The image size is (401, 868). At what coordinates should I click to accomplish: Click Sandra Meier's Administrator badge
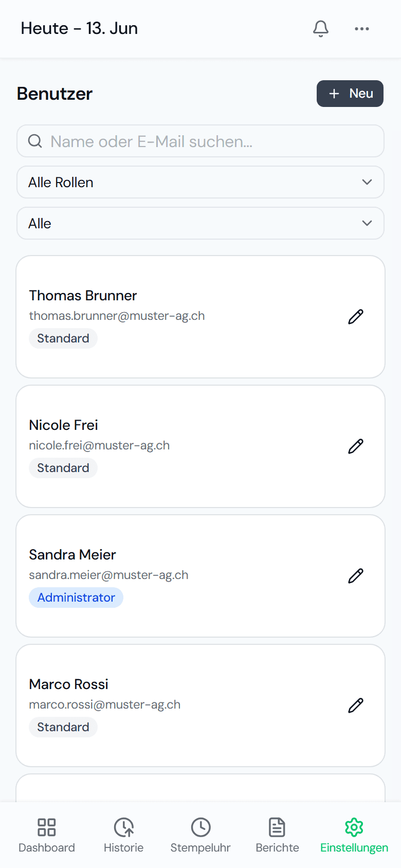(76, 598)
